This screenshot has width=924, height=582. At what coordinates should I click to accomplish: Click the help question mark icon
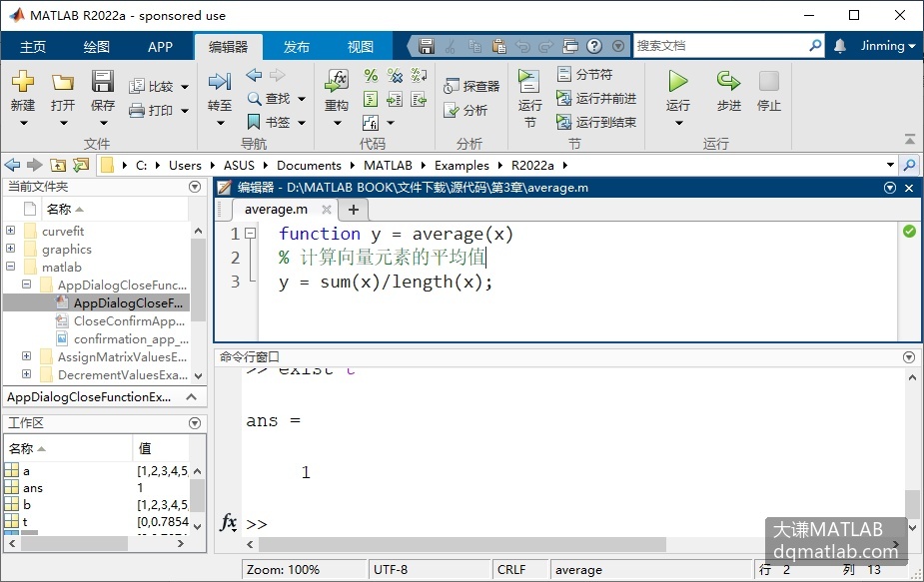(594, 46)
